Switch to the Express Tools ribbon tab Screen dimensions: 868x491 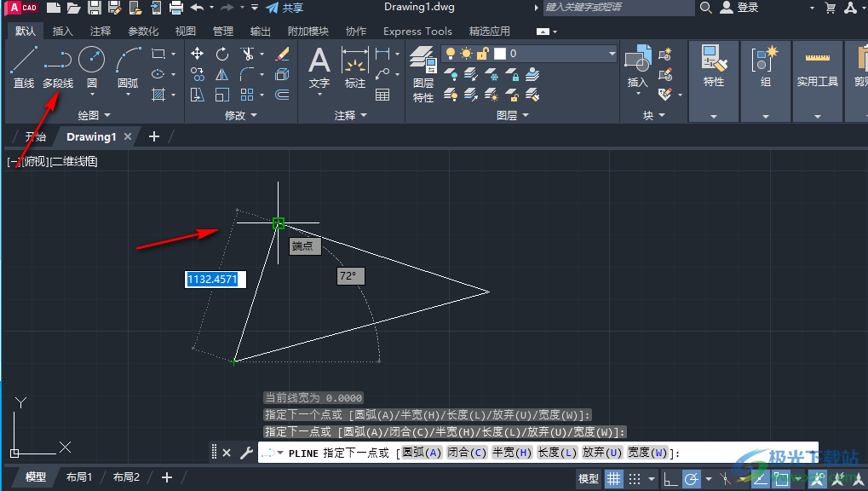click(x=417, y=31)
